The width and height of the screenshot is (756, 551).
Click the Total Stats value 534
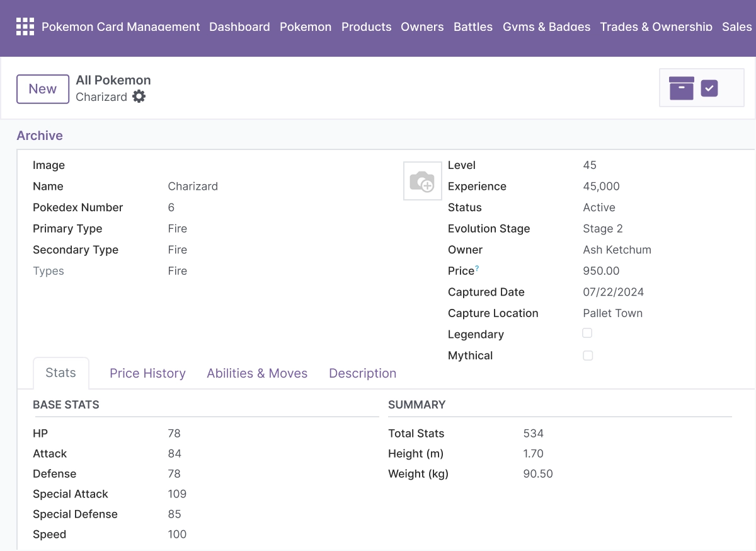[534, 434]
